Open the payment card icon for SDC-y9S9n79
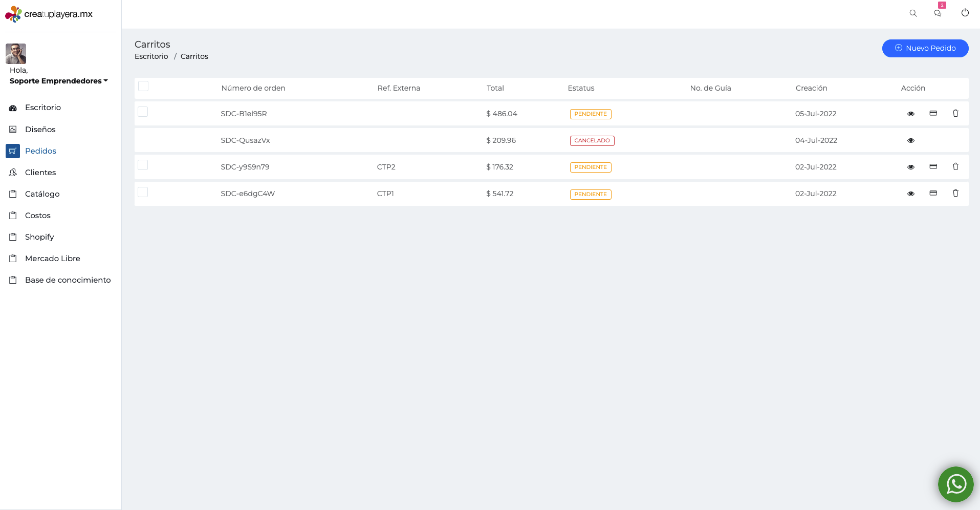Screen dimensions: 980x510 [933, 166]
